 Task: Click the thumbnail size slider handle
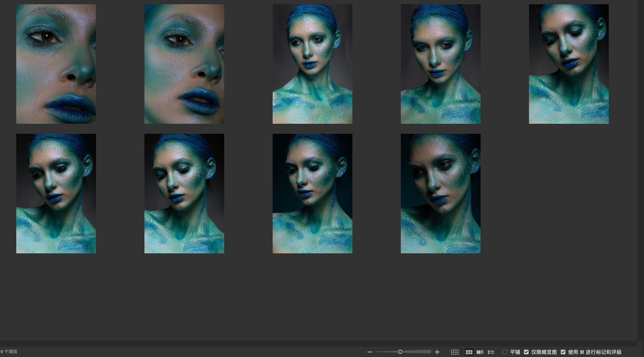click(x=400, y=352)
